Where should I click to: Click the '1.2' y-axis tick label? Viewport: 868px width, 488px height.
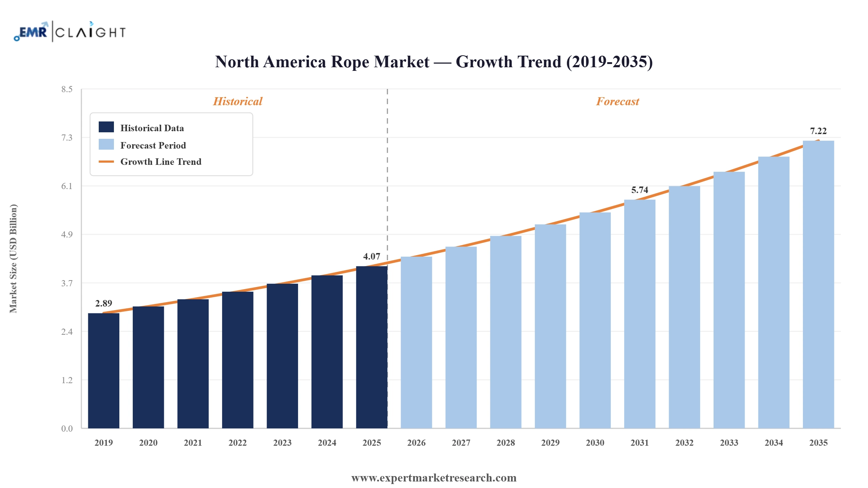point(67,380)
